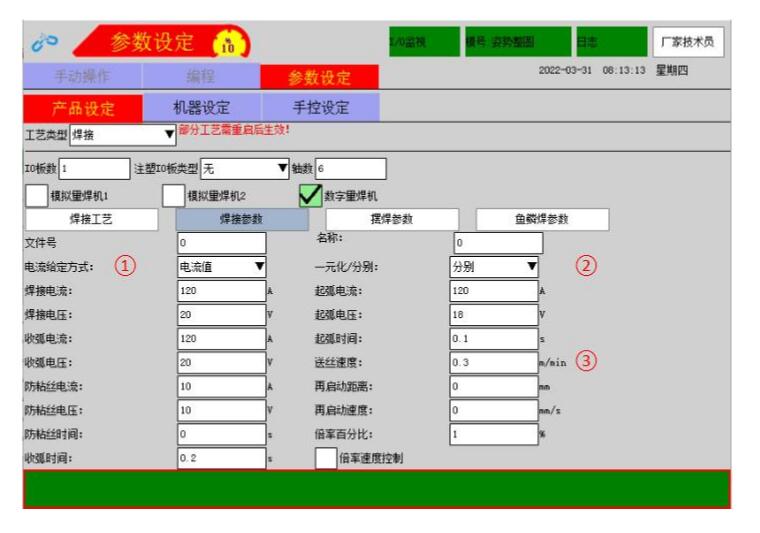
Task: Select the 防粘丝电压 input field
Action: pos(222,410)
